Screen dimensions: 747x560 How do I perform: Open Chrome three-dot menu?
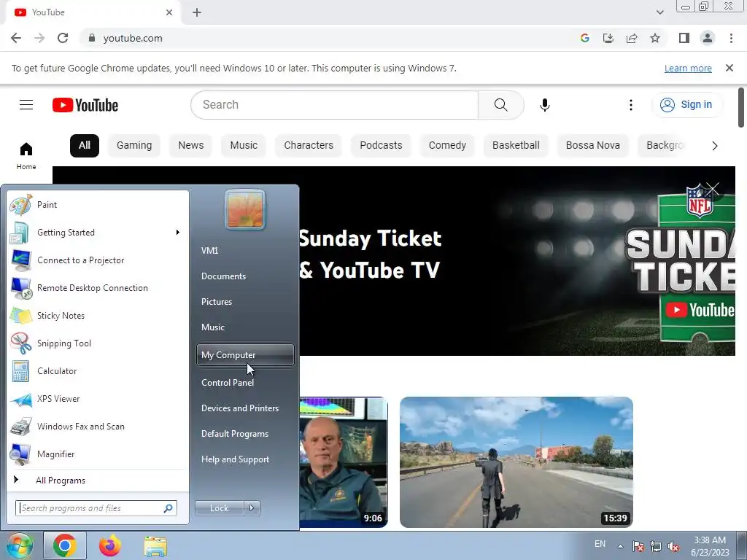pos(731,38)
